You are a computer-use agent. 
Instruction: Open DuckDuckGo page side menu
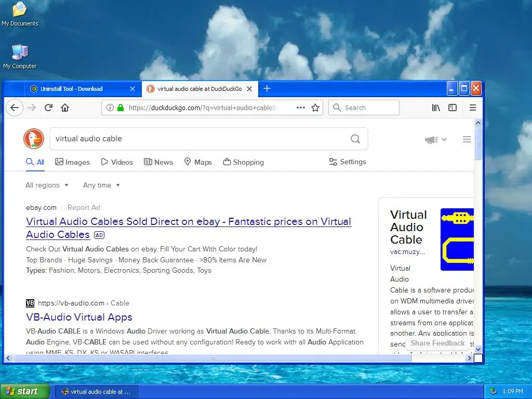(467, 139)
